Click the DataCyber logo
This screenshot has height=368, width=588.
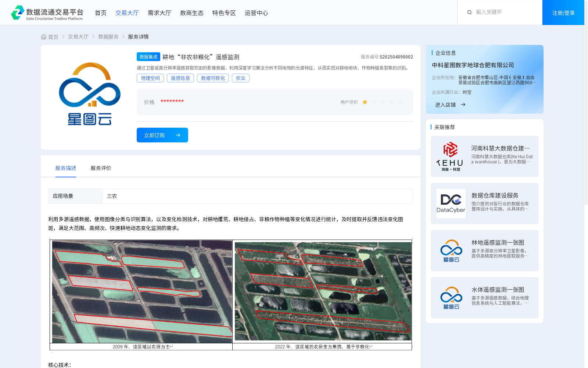(x=451, y=204)
